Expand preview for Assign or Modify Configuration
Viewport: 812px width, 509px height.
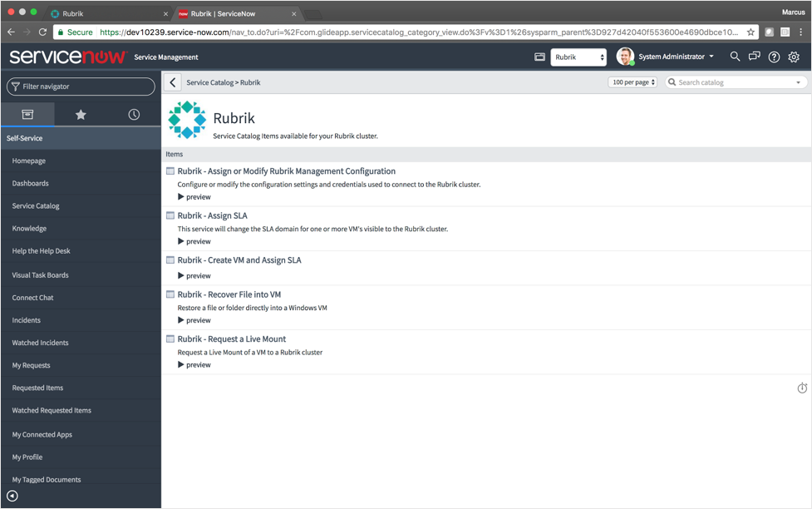click(194, 197)
